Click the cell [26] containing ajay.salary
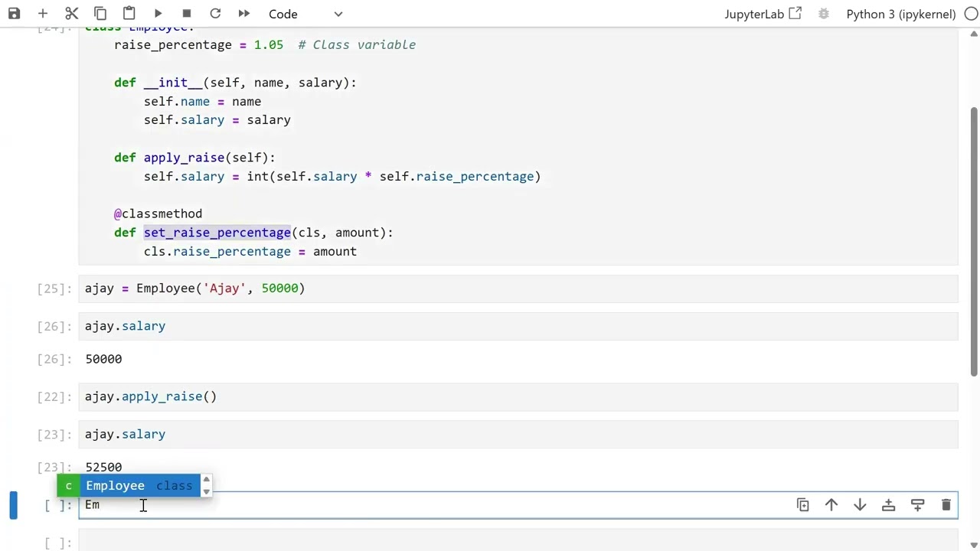 (518, 326)
